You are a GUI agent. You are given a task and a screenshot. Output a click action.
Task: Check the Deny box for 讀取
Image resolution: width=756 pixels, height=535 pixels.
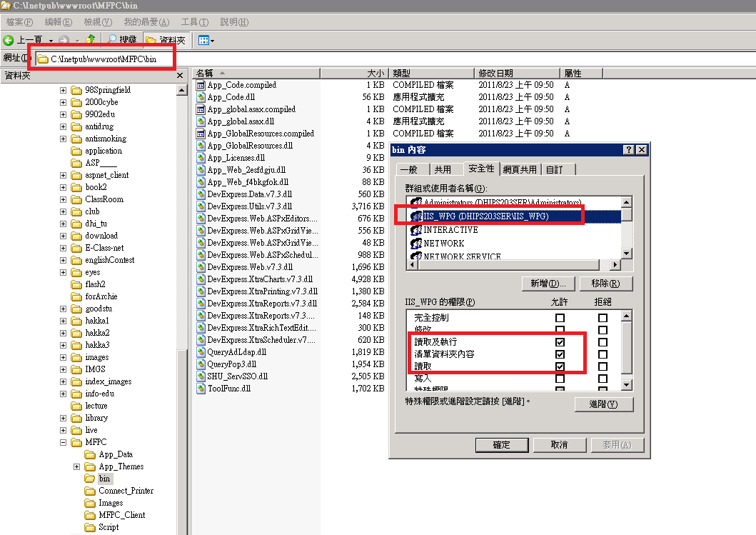(603, 366)
